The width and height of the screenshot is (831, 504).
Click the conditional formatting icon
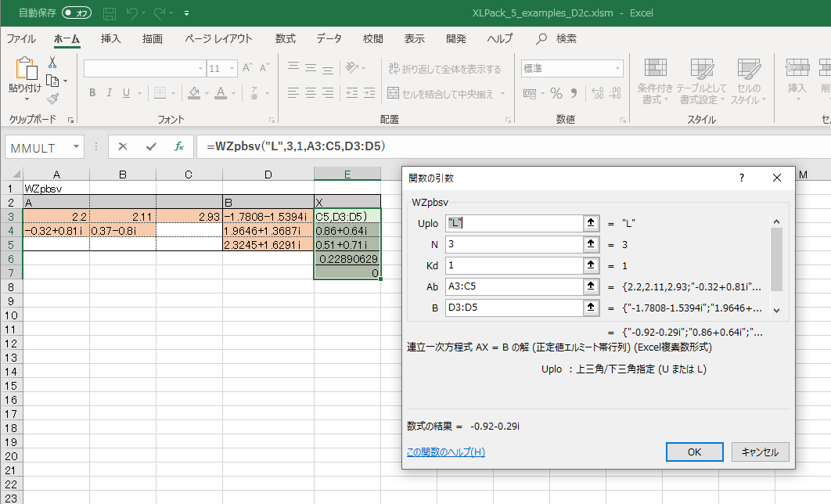[x=656, y=69]
